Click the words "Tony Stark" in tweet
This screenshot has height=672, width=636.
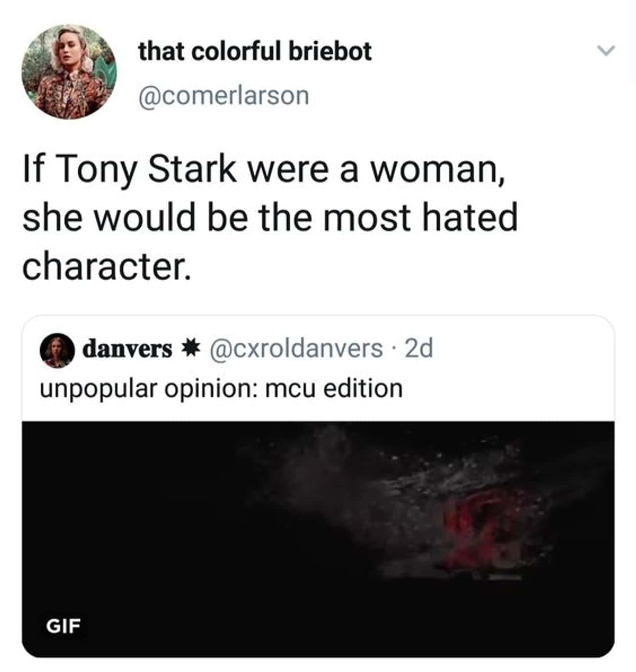tap(148, 170)
